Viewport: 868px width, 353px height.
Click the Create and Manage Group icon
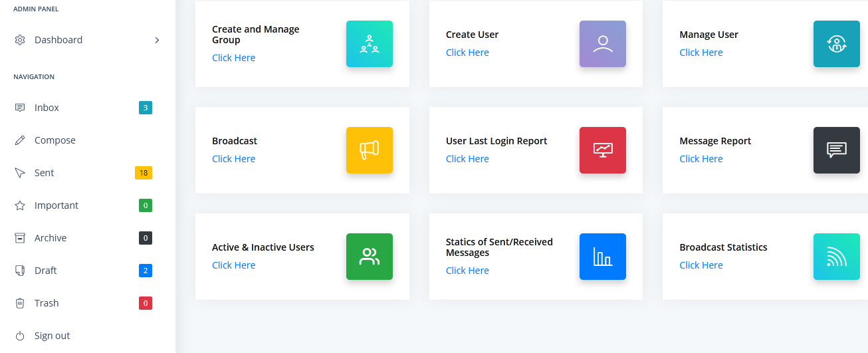click(x=369, y=44)
